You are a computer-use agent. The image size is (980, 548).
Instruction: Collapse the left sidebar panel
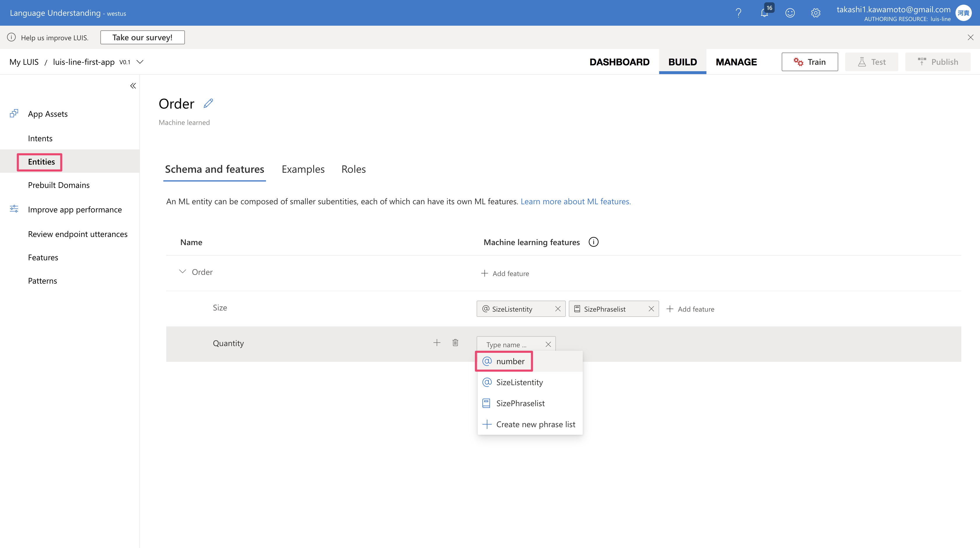pyautogui.click(x=133, y=86)
